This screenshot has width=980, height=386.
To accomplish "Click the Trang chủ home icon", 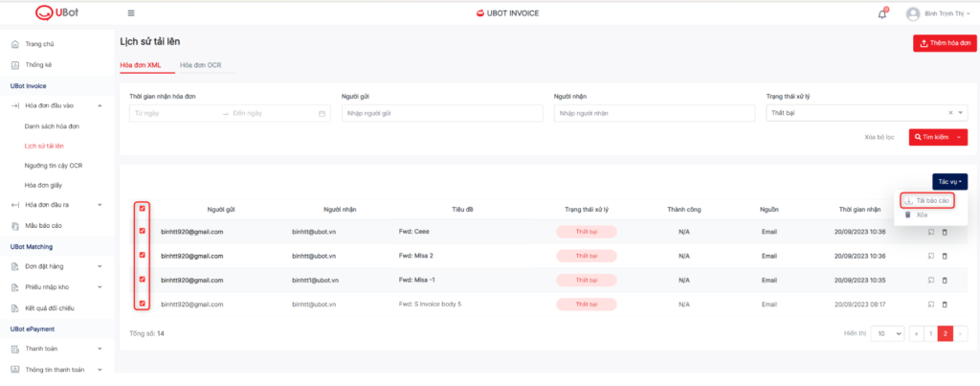I will 15,44.
